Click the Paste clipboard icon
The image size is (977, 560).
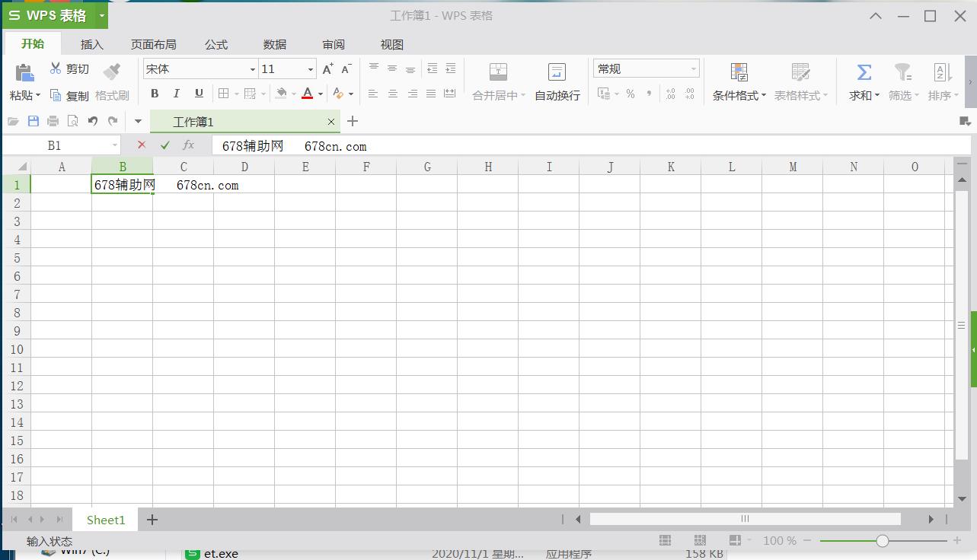[24, 72]
